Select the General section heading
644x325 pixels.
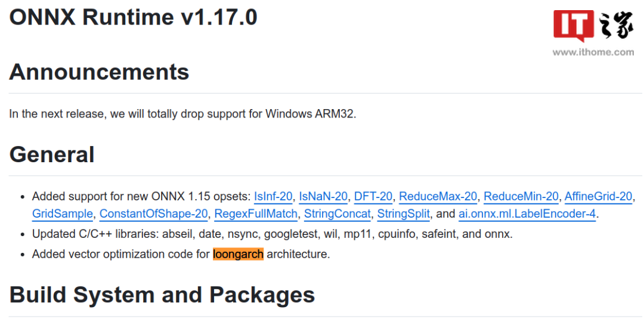(x=52, y=154)
